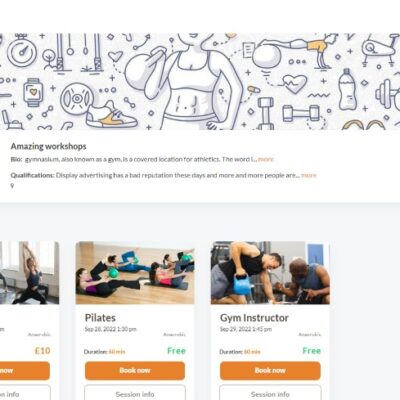400x400 pixels.
Task: Open the Gym Instructor thumbnail image
Action: tap(270, 273)
